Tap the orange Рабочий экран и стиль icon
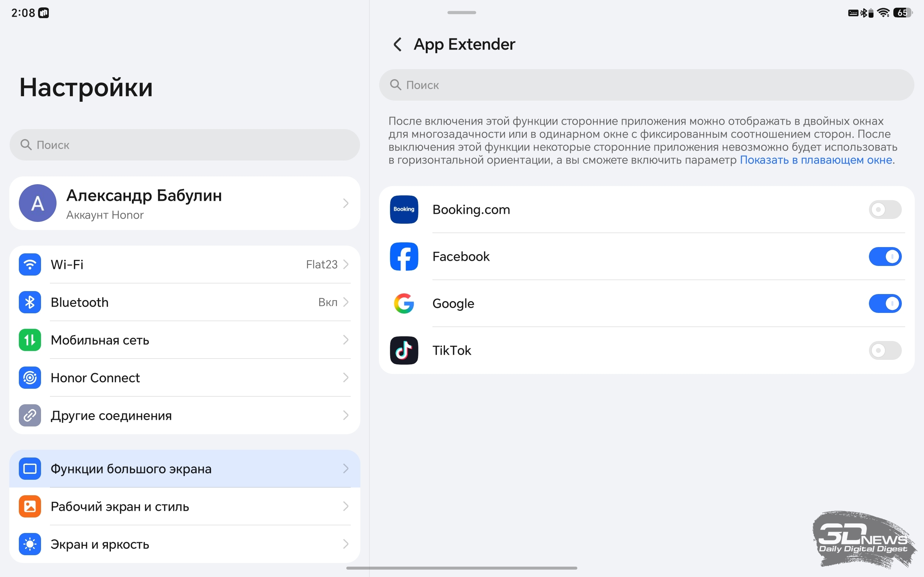This screenshot has height=577, width=924. [x=30, y=506]
